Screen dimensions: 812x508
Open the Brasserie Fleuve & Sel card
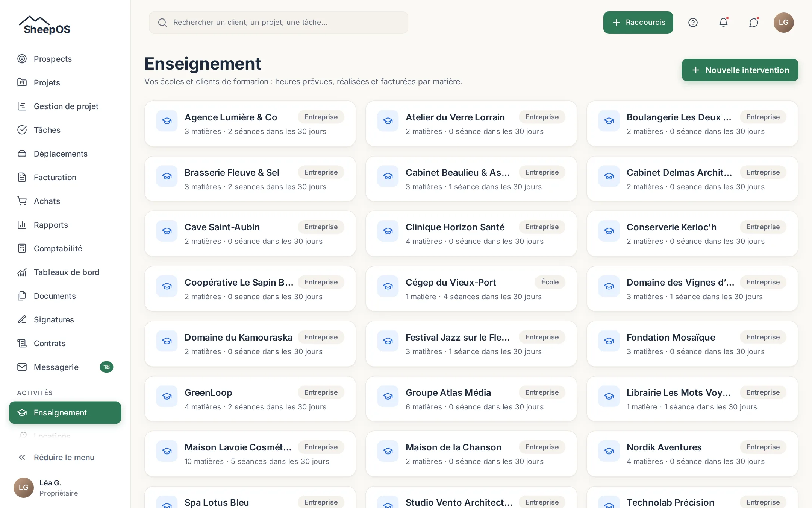tap(250, 179)
